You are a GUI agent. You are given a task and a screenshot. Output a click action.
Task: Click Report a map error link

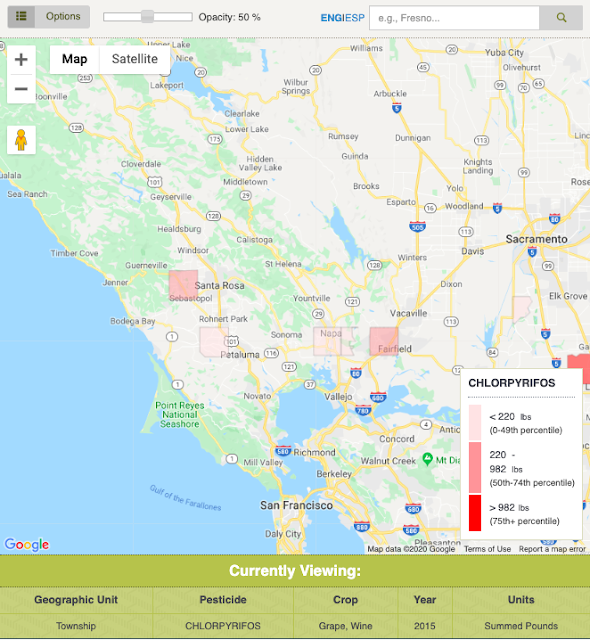(552, 549)
